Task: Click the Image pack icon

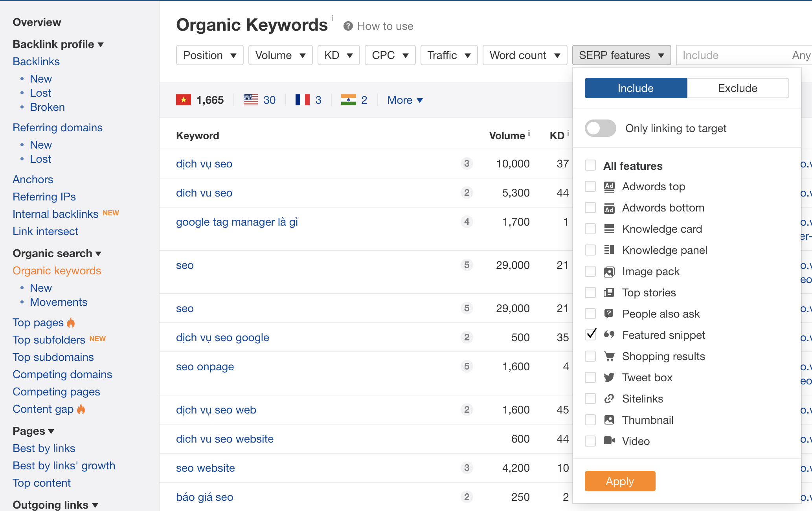Action: point(610,271)
